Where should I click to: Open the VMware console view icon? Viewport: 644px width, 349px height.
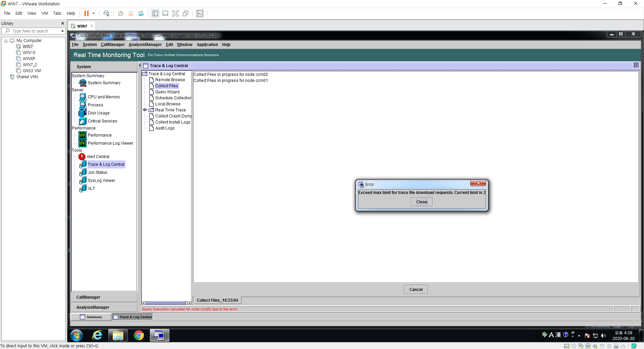coord(200,13)
